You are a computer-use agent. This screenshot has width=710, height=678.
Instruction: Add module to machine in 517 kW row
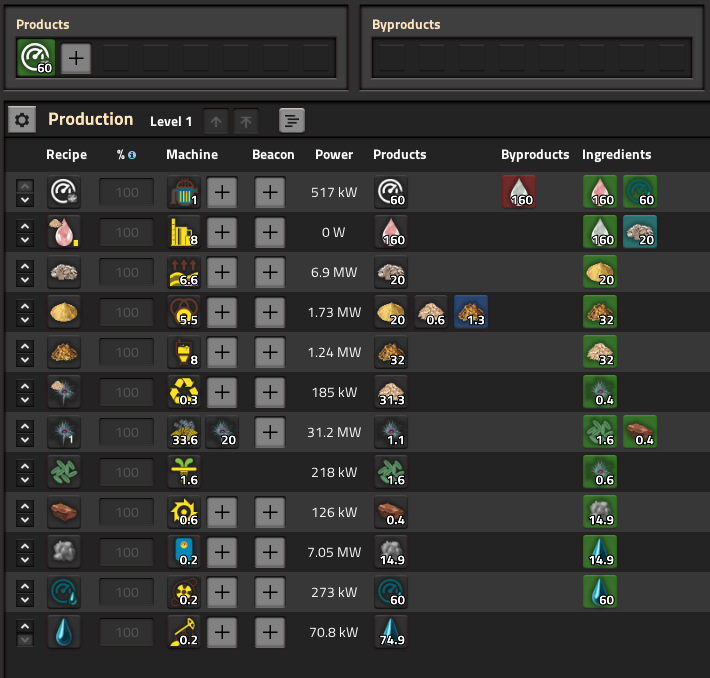(222, 192)
